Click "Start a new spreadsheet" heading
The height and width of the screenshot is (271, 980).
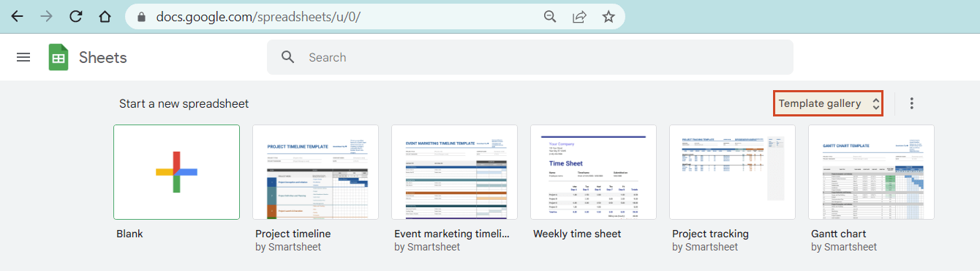pyautogui.click(x=184, y=103)
